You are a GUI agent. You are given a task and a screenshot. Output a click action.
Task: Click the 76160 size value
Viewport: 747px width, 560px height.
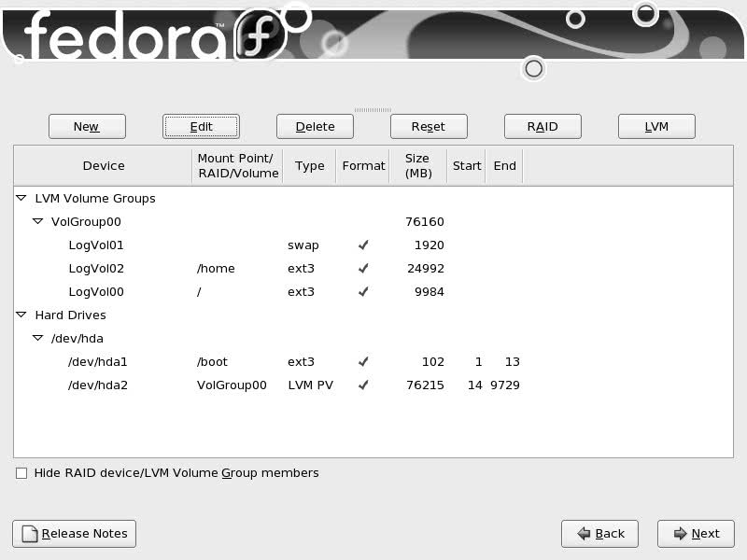425,222
